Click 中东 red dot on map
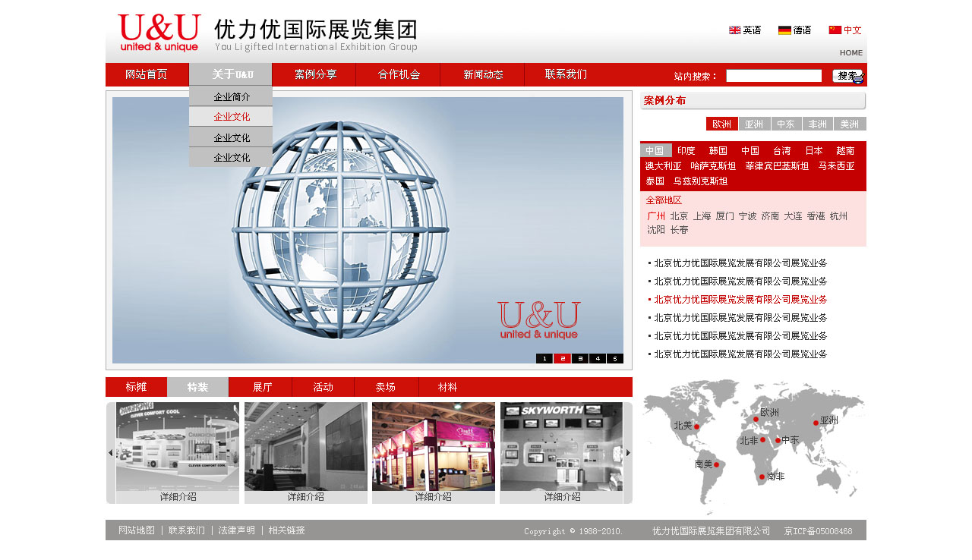 coord(778,440)
